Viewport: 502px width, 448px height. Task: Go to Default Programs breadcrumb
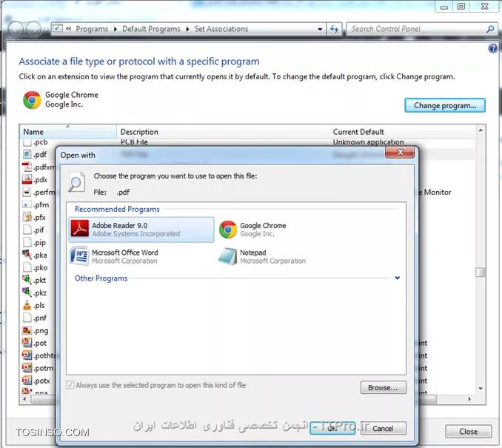click(151, 29)
